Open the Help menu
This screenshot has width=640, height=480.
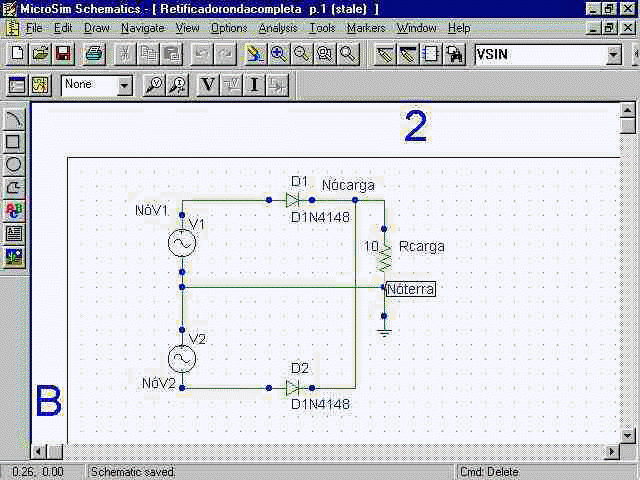[459, 28]
